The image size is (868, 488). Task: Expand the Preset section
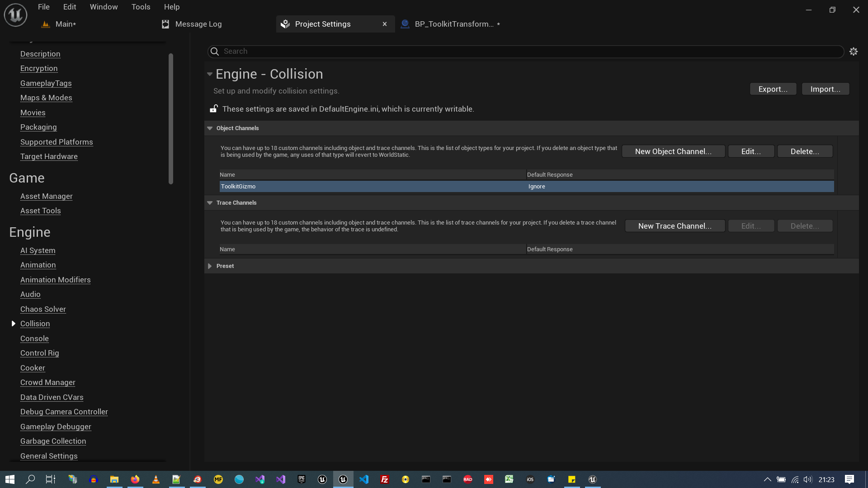[210, 266]
